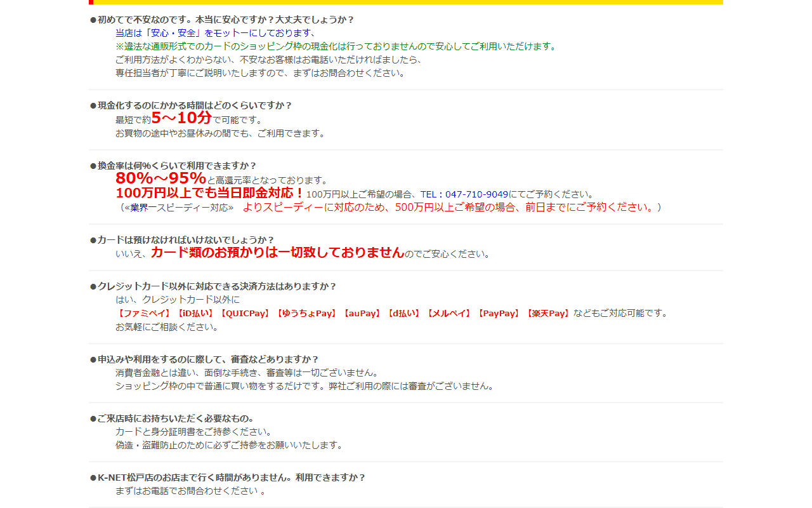Click the 【d払い】 payment label
This screenshot has height=508, width=812.
[405, 314]
